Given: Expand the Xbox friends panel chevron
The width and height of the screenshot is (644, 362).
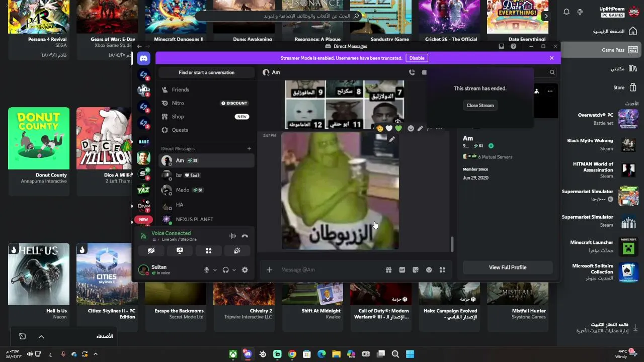Looking at the screenshot, I should [x=41, y=336].
